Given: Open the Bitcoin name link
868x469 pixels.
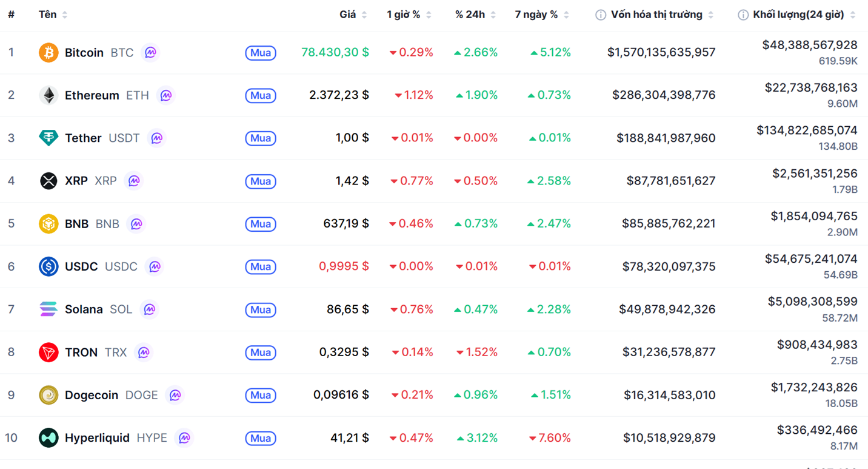Looking at the screenshot, I should point(84,53).
